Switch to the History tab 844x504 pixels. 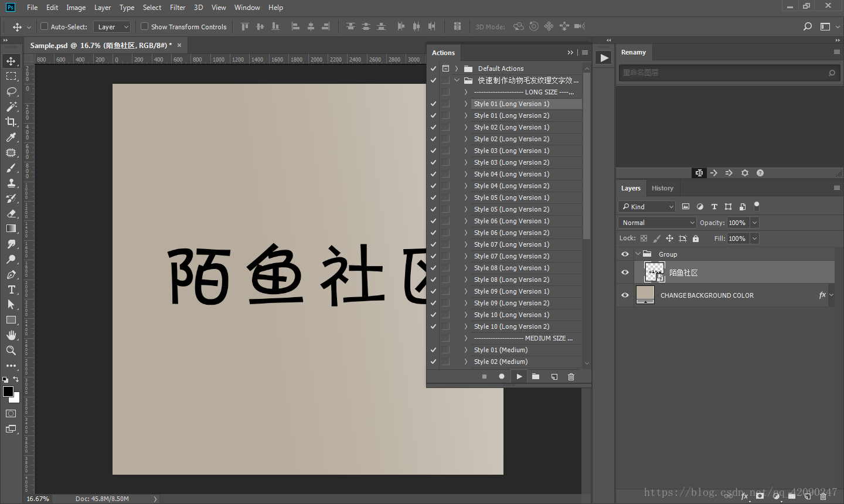tap(662, 188)
